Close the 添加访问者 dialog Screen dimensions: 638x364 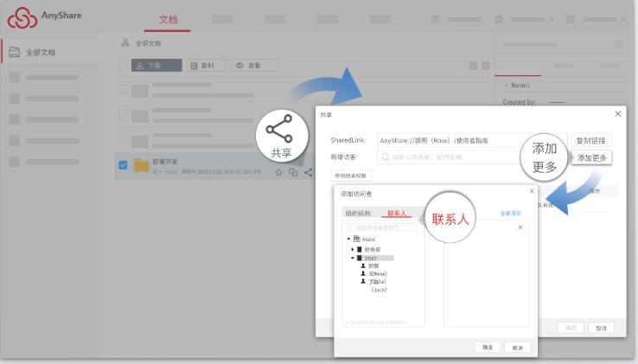click(x=531, y=192)
